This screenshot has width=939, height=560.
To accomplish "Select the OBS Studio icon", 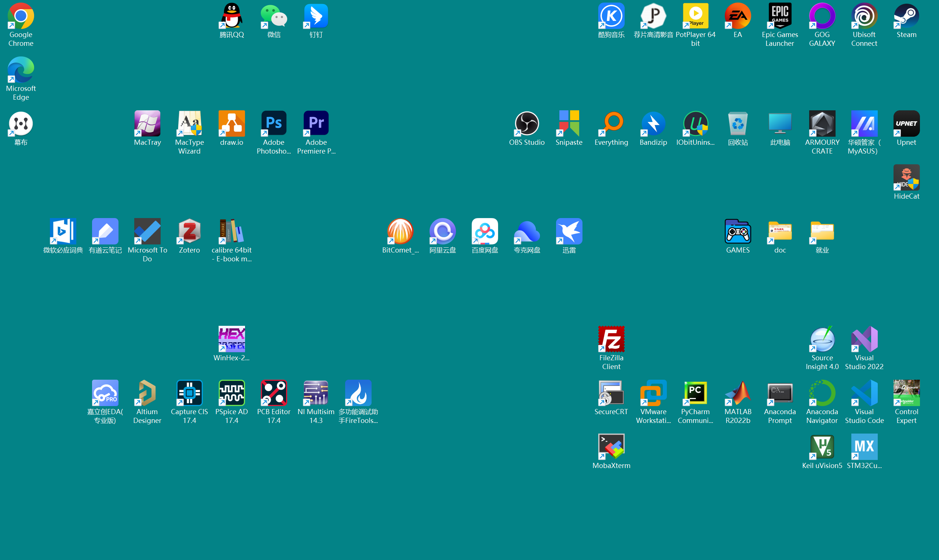I will 527,124.
